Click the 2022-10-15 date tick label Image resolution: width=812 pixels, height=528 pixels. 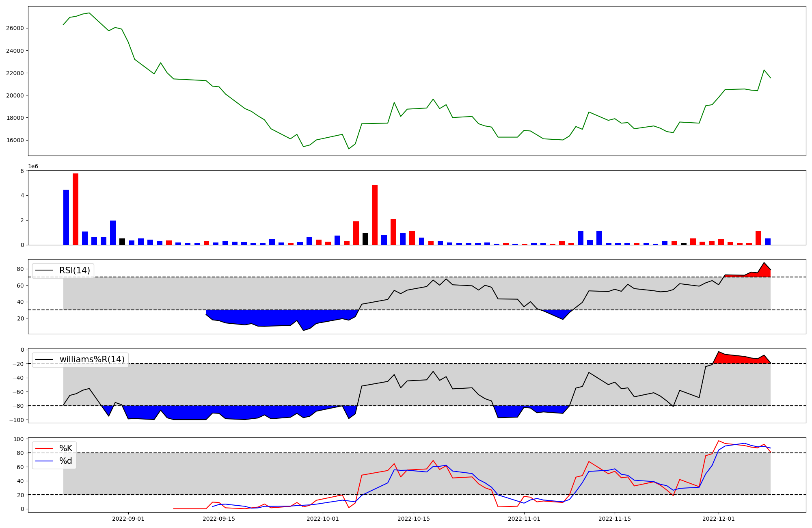(414, 519)
